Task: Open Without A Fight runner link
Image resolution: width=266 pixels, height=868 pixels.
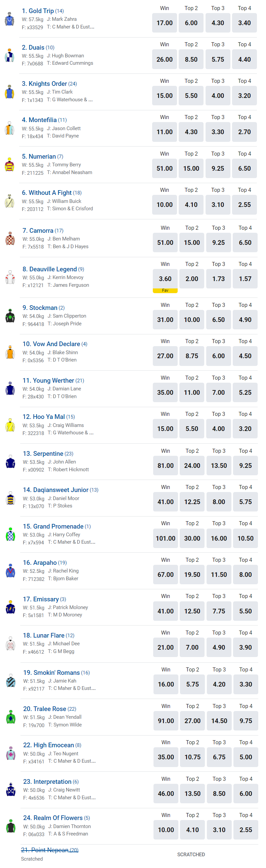Action: pos(50,193)
